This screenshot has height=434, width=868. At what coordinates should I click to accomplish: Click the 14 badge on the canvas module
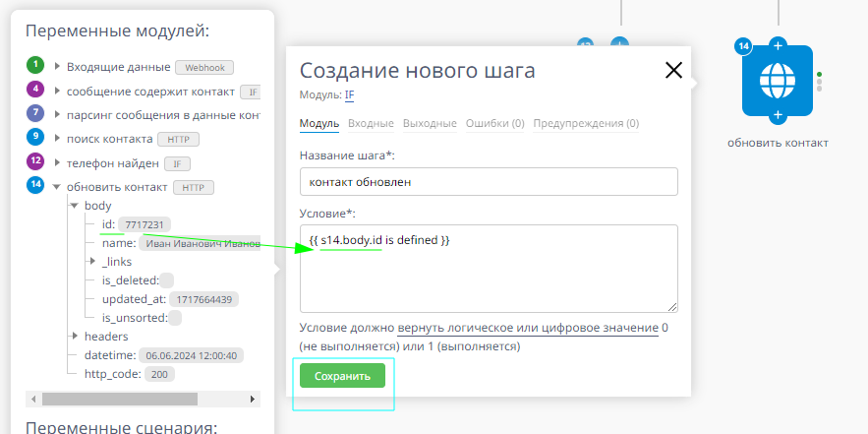(x=743, y=46)
